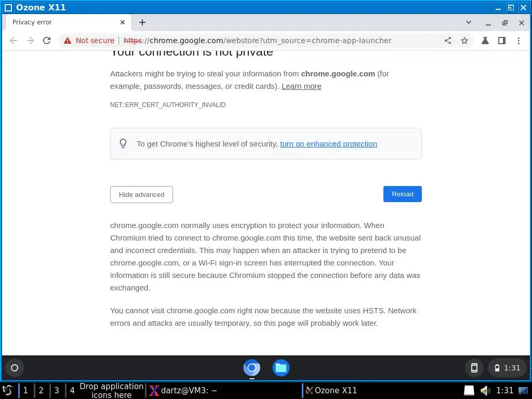Click the Learn more link

click(301, 86)
